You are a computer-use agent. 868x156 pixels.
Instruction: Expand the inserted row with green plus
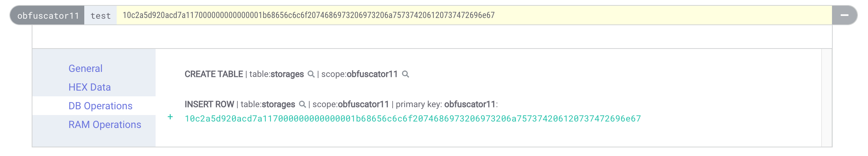(x=170, y=117)
